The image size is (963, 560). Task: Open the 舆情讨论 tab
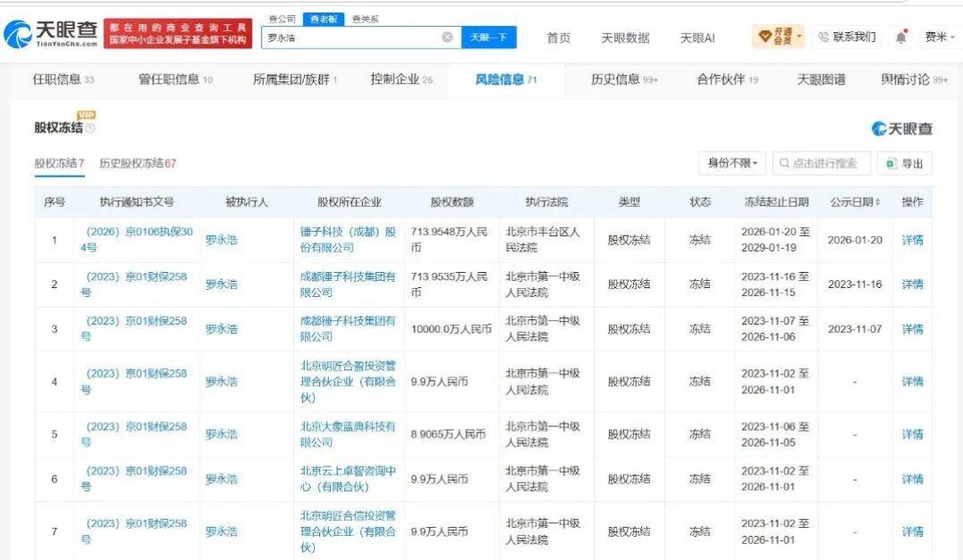pyautogui.click(x=915, y=79)
